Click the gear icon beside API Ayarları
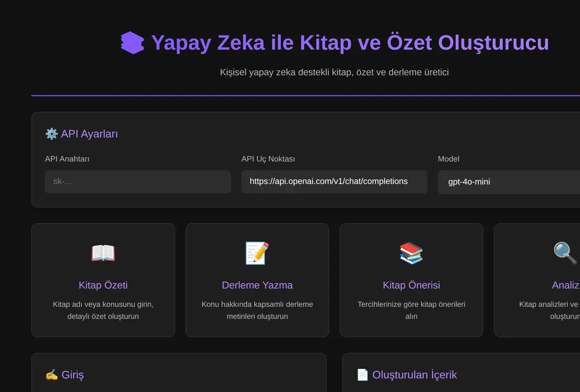 click(51, 134)
